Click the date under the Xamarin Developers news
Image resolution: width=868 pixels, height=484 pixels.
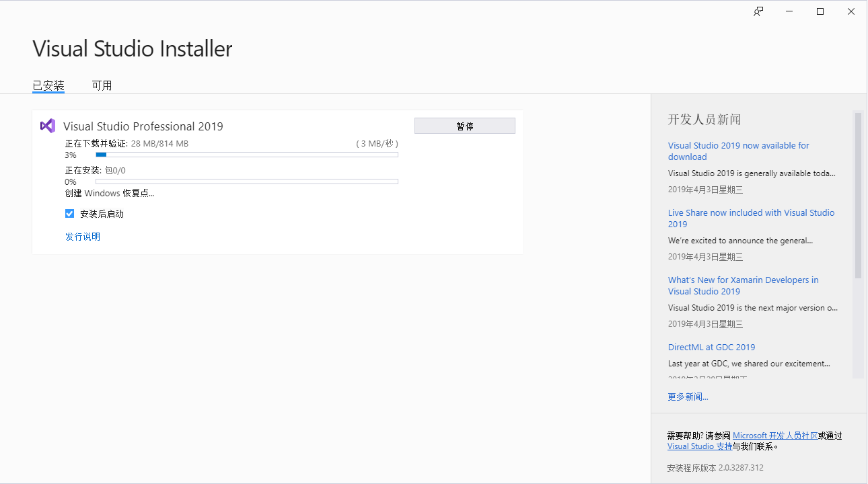(706, 324)
